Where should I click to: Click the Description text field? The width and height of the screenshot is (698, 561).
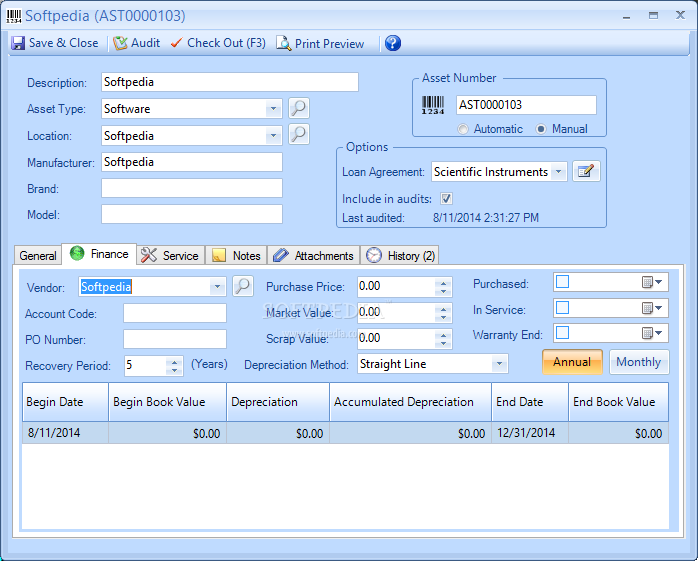pos(230,82)
